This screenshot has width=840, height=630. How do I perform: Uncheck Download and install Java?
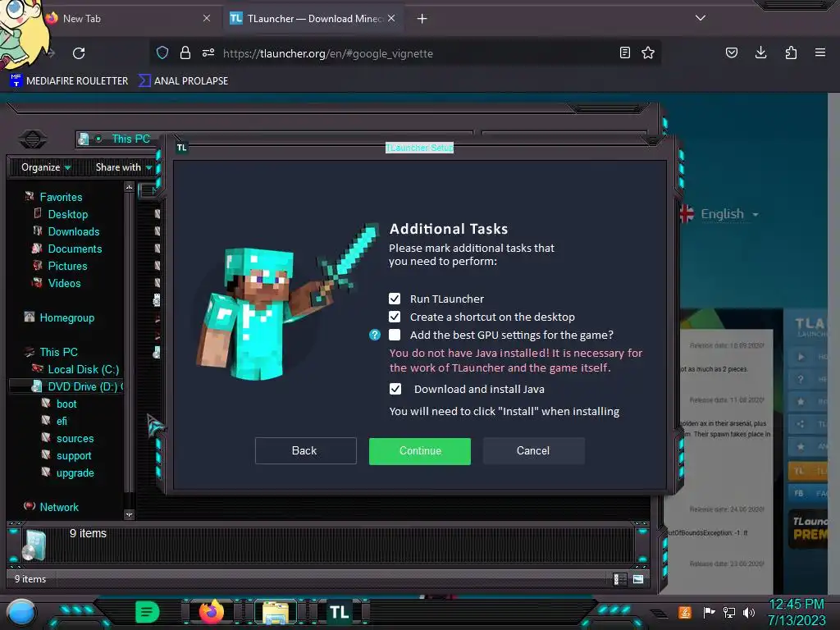[x=395, y=389]
